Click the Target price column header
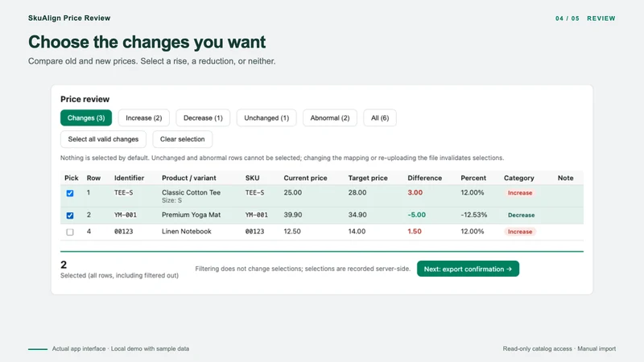Viewport: 644px width, 362px height. point(368,178)
